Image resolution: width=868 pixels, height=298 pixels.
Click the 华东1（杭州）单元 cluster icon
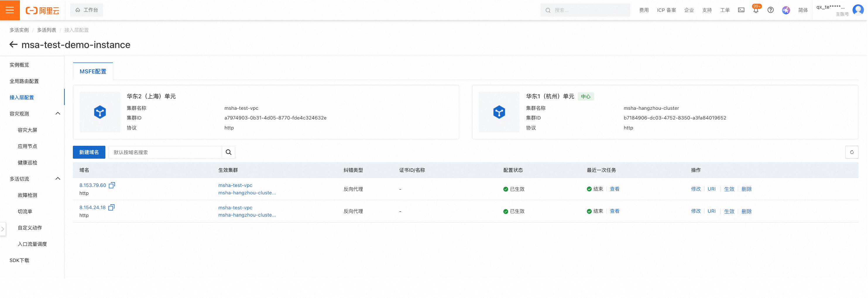click(x=499, y=112)
